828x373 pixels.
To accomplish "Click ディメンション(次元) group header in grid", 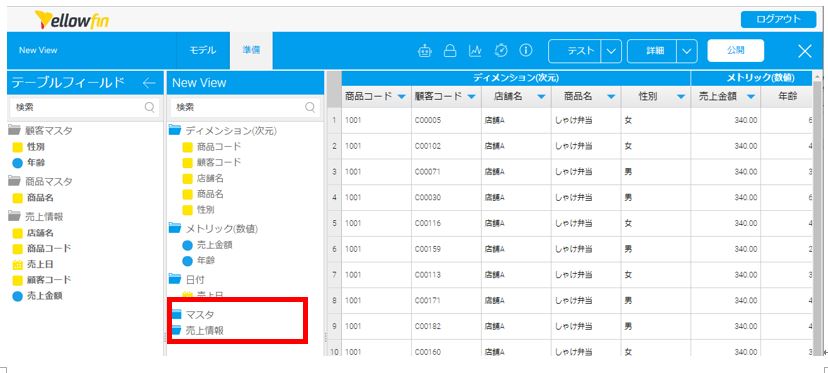I will click(x=516, y=78).
